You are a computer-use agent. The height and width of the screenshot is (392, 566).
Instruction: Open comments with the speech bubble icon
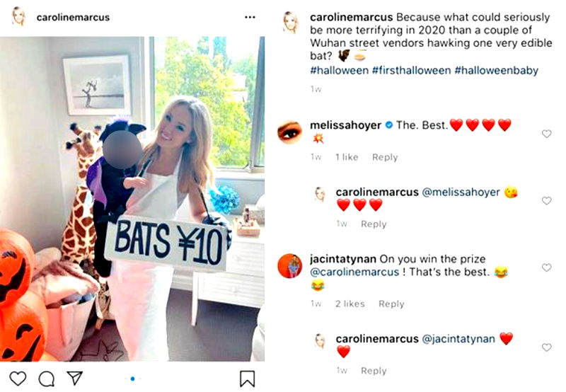[x=47, y=379]
